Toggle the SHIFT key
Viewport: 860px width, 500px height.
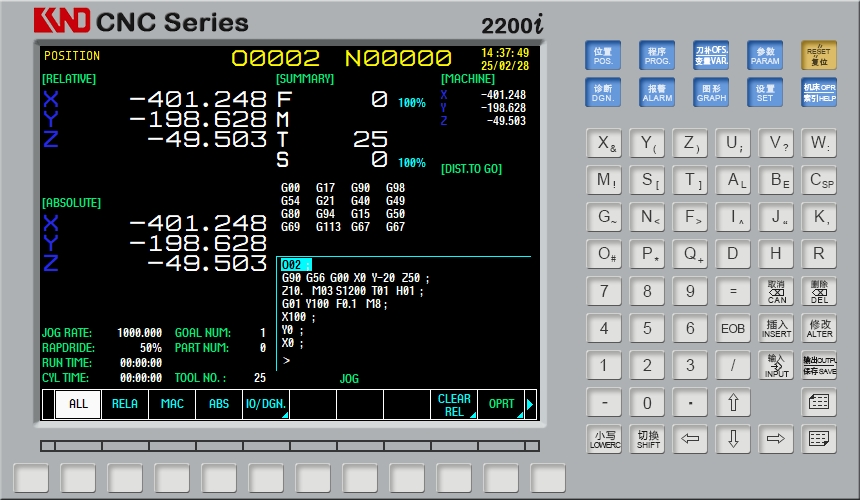[647, 439]
